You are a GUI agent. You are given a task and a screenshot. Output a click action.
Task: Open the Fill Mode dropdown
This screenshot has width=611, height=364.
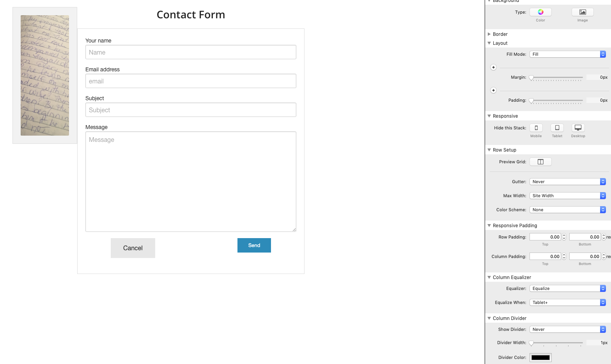point(568,54)
